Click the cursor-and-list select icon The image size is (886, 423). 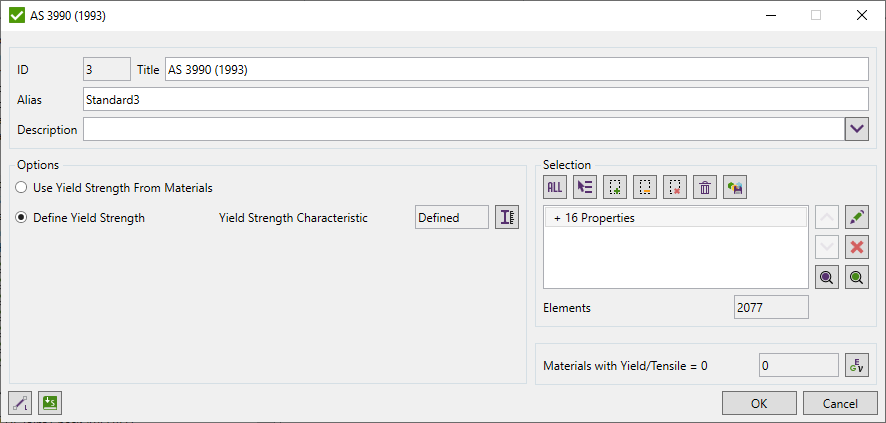click(x=585, y=186)
